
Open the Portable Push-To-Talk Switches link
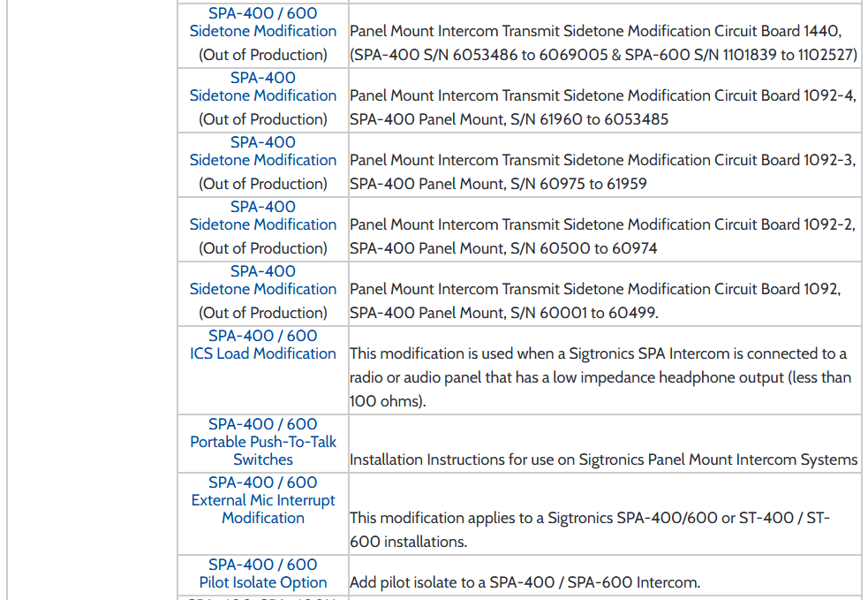click(263, 442)
